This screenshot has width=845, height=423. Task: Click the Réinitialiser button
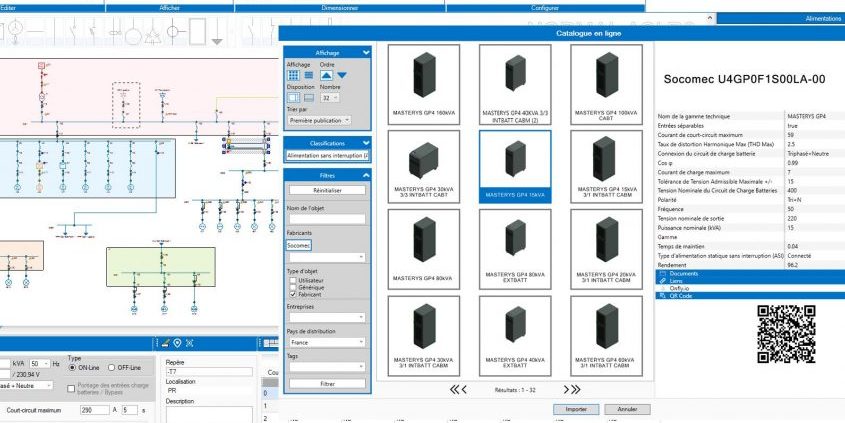327,190
